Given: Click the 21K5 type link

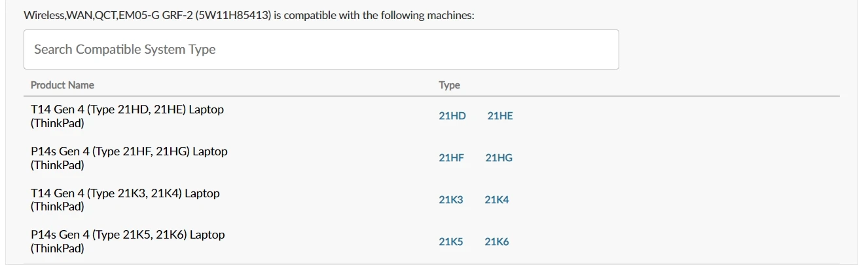Looking at the screenshot, I should (x=451, y=242).
